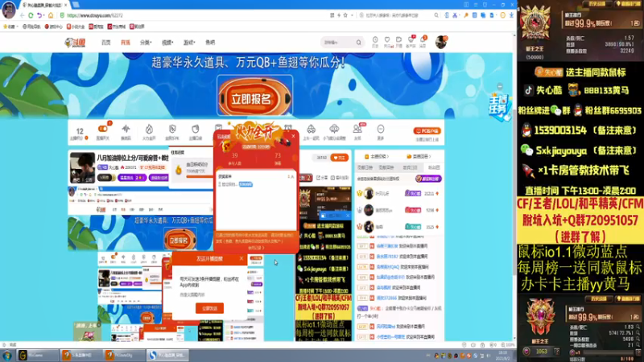Click the Douyu search magnifier icon
This screenshot has width=644, height=362.
tap(358, 43)
